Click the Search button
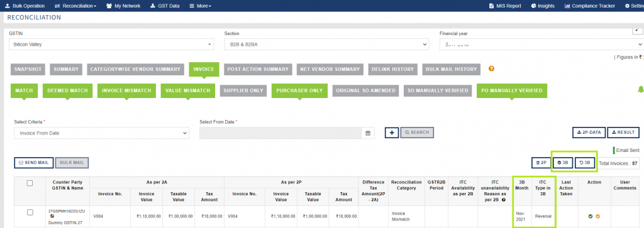Screen dimensions: 644x228 (x=417, y=133)
